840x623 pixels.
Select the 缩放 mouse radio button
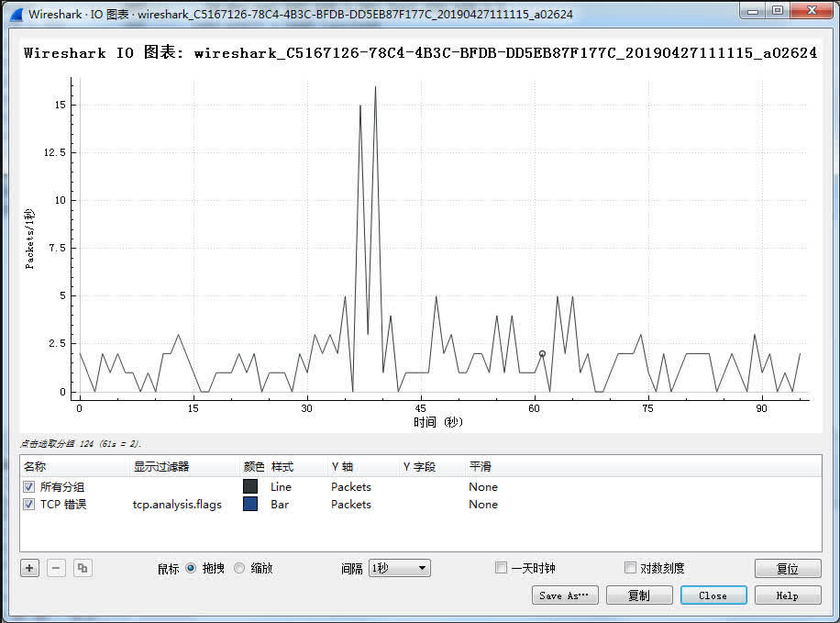click(239, 568)
